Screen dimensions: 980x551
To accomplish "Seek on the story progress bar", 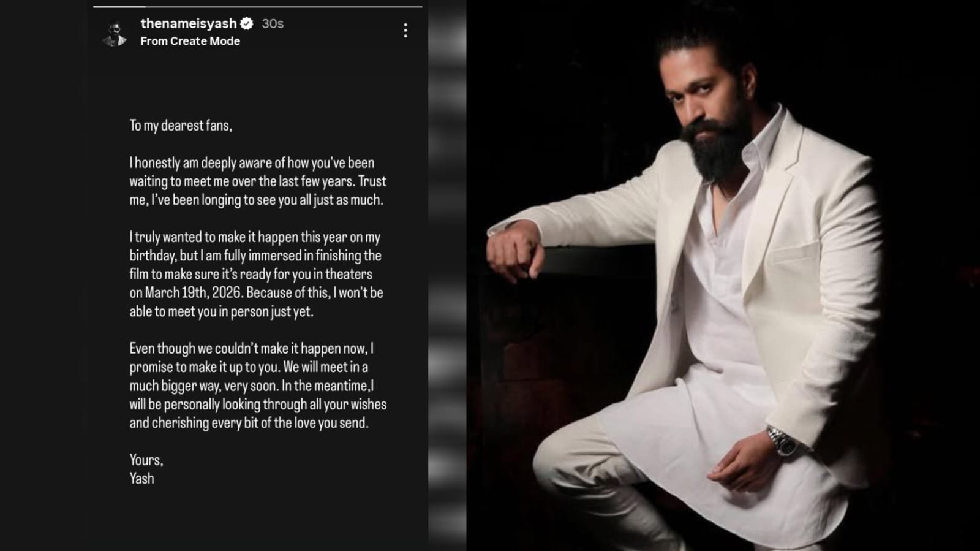I will click(x=257, y=7).
